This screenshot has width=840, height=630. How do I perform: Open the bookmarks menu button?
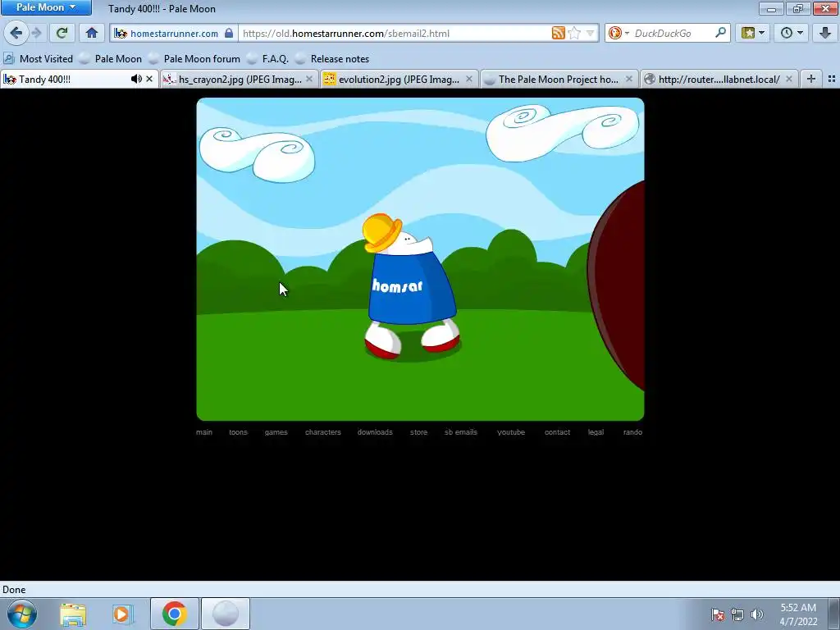(x=753, y=33)
